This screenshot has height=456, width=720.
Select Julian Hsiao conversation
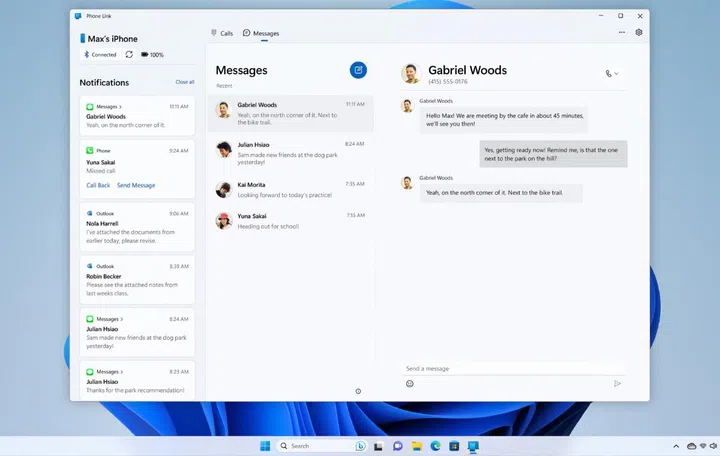coord(290,153)
